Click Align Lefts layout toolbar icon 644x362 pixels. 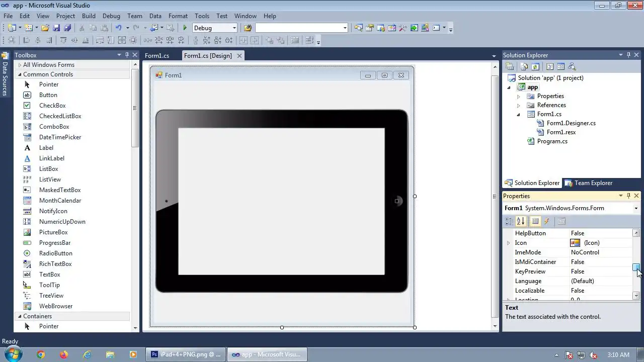27,41
